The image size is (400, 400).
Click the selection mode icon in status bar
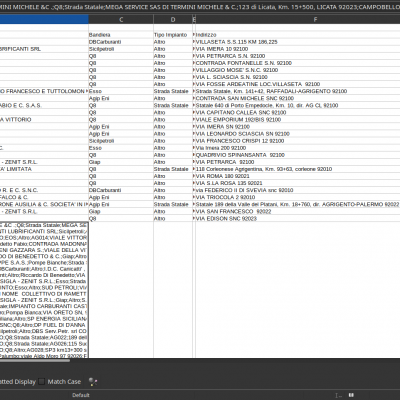tap(351, 395)
